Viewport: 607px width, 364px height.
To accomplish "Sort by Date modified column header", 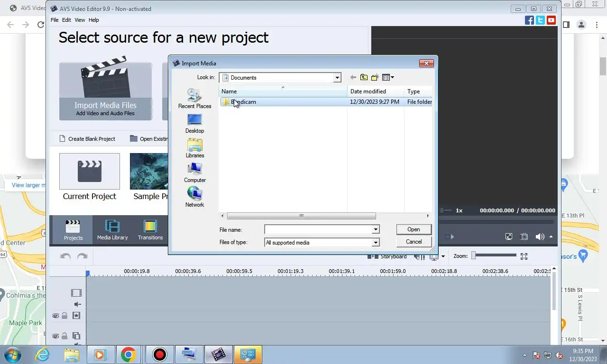I will (376, 91).
